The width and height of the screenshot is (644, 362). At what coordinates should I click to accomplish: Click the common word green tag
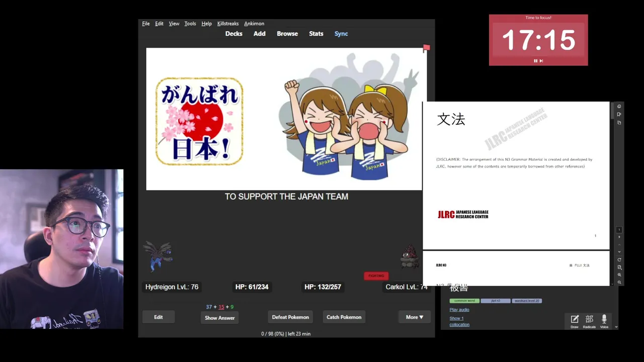(464, 301)
